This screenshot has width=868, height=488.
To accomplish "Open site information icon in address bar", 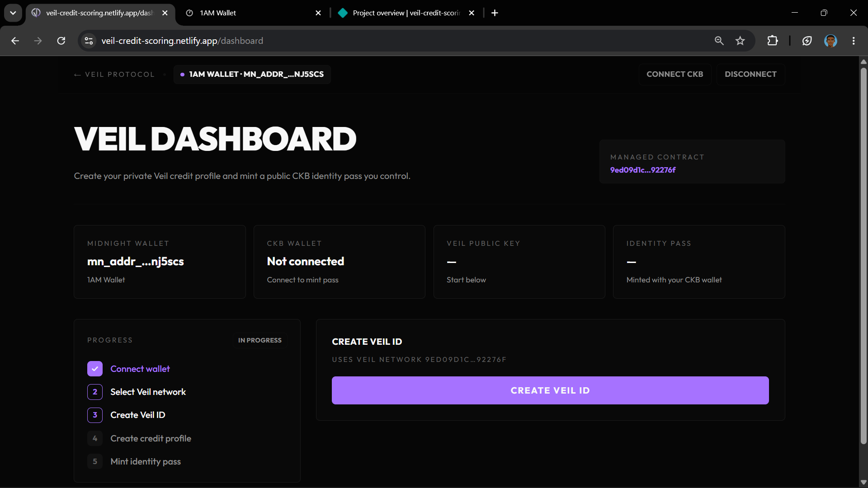I will 89,41.
